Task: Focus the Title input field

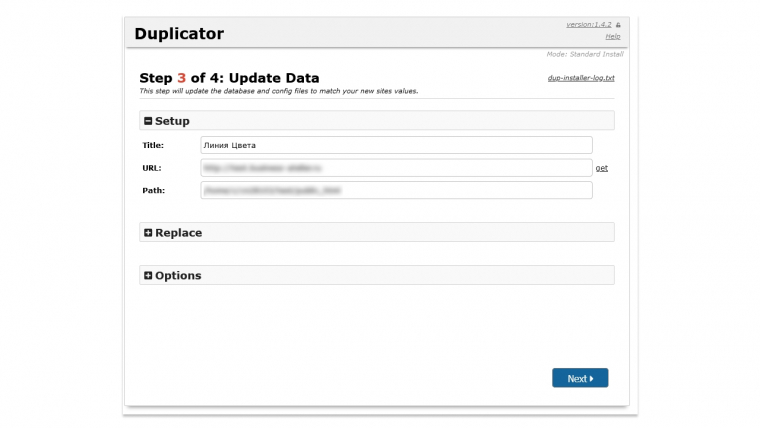Action: click(395, 146)
